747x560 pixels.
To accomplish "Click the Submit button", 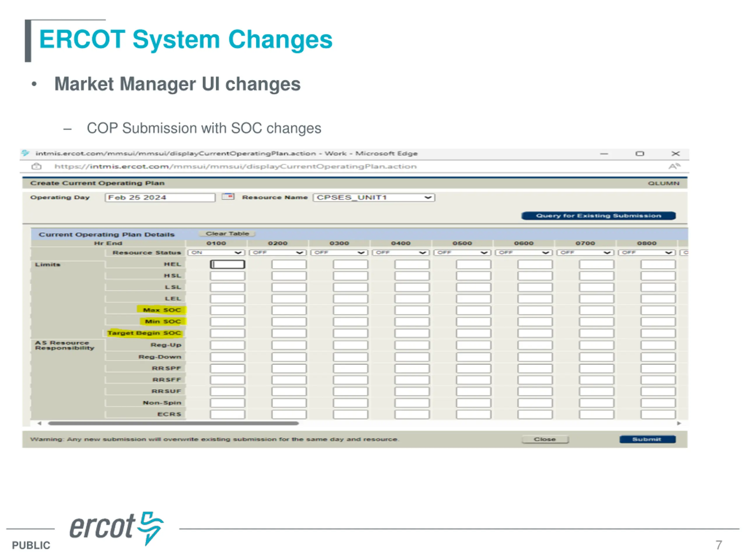I will (647, 439).
